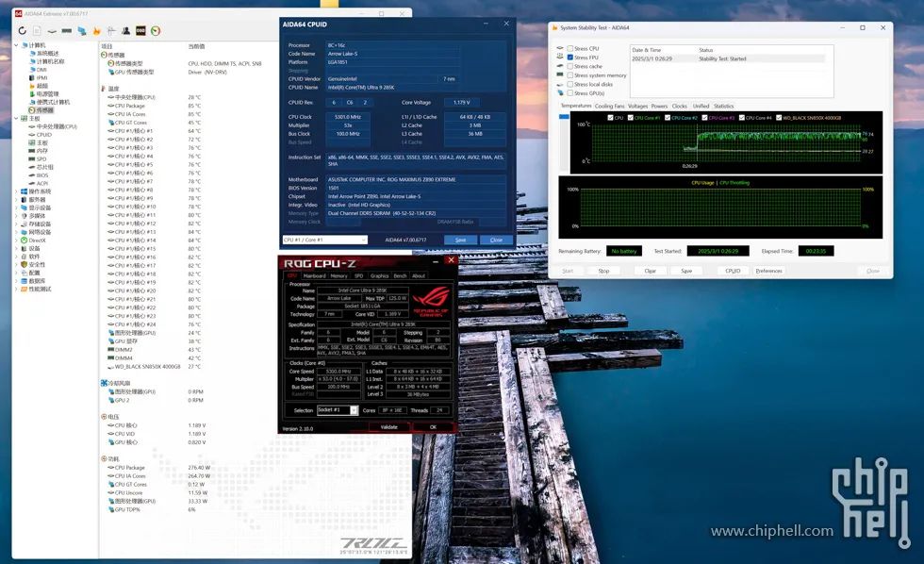Click the icon beside the Stress CPU option
Image resolution: width=924 pixels, height=564 pixels.
coord(560,48)
